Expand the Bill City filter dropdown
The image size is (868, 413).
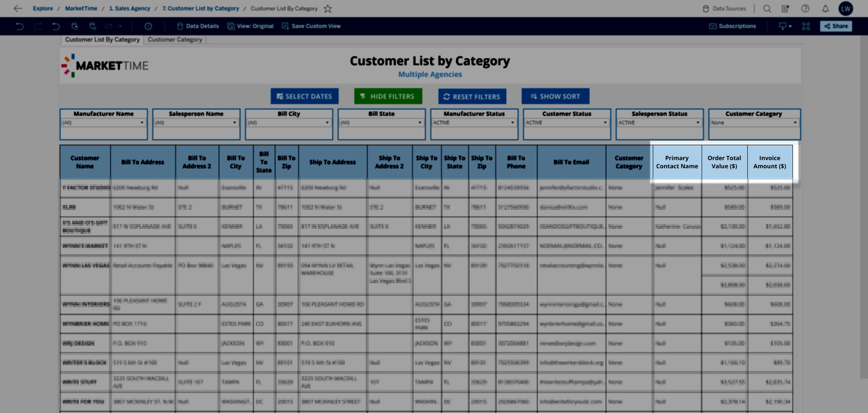pos(289,123)
